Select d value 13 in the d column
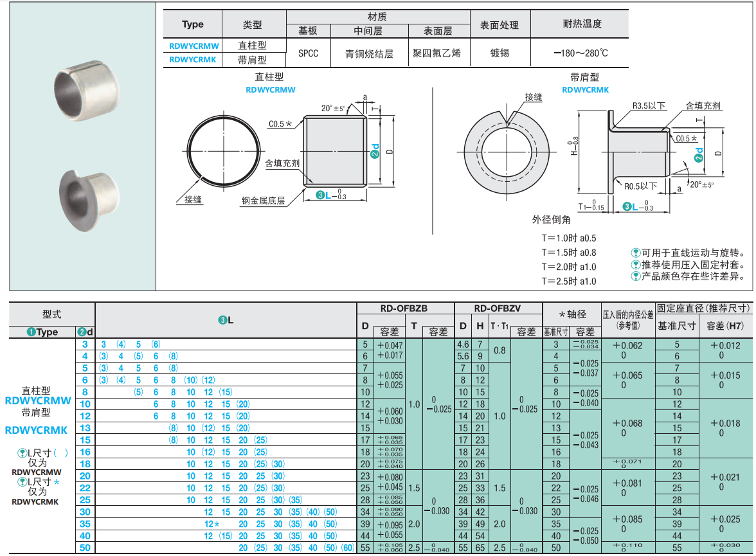Screen dimensions: 756x556 click(85, 428)
